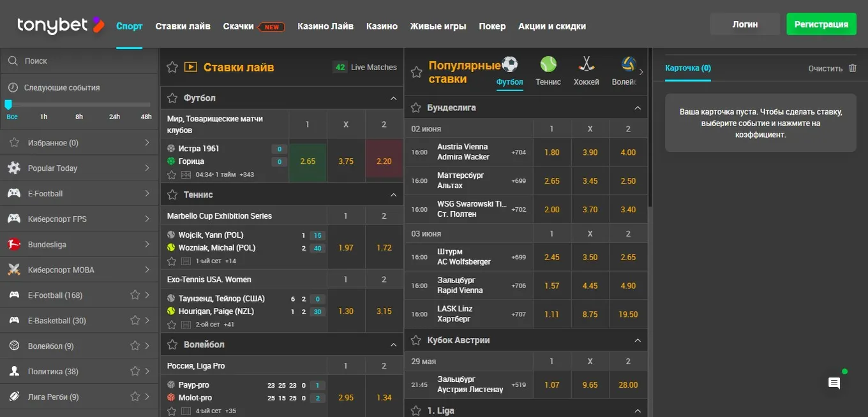This screenshot has width=868, height=417.
Task: Select odds 1.80 for Austria Vienna
Action: click(552, 152)
